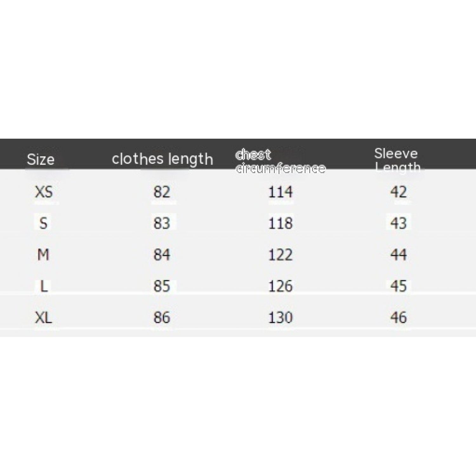The image size is (476, 476).
Task: Click chest circumference value 118
Action: click(281, 223)
